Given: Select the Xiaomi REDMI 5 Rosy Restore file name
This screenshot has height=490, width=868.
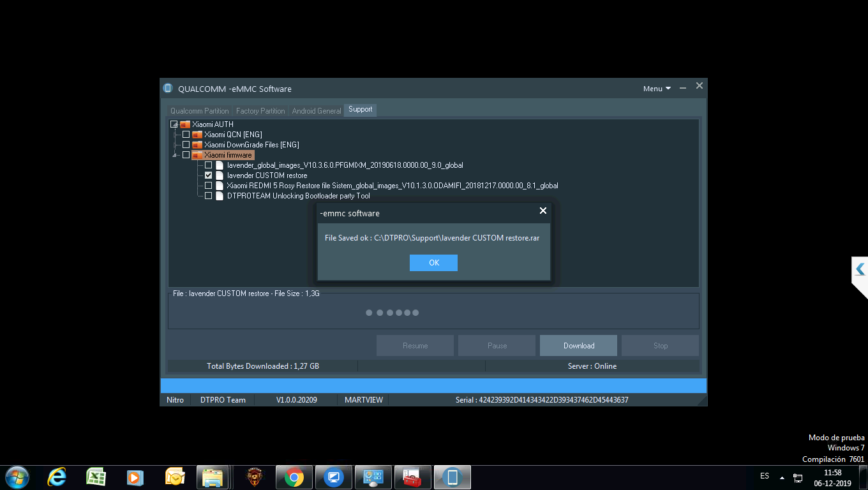Looking at the screenshot, I should [x=393, y=186].
